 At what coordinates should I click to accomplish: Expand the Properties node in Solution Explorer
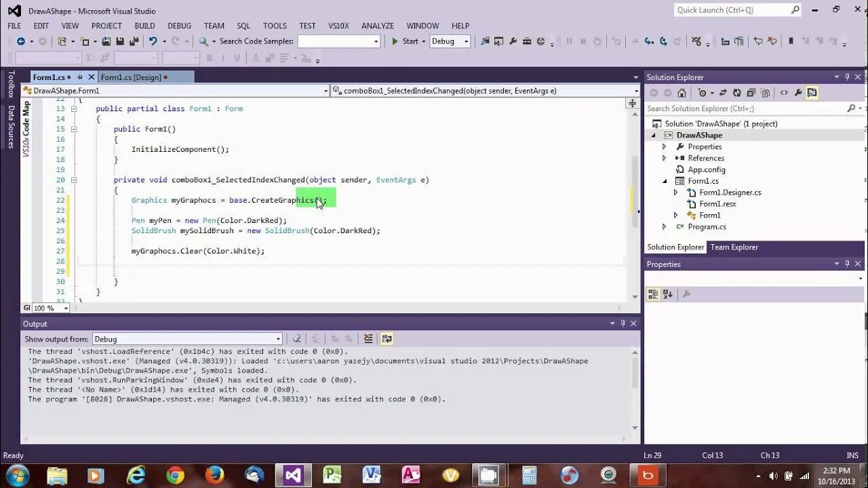(664, 147)
